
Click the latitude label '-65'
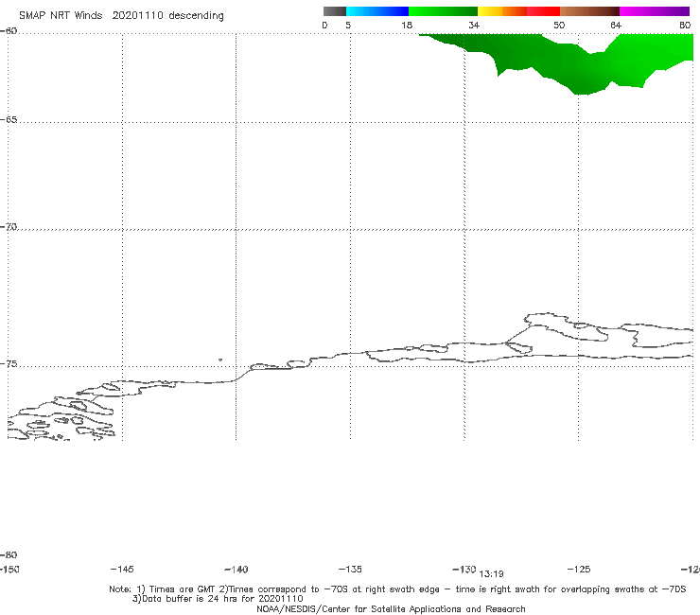click(x=9, y=120)
